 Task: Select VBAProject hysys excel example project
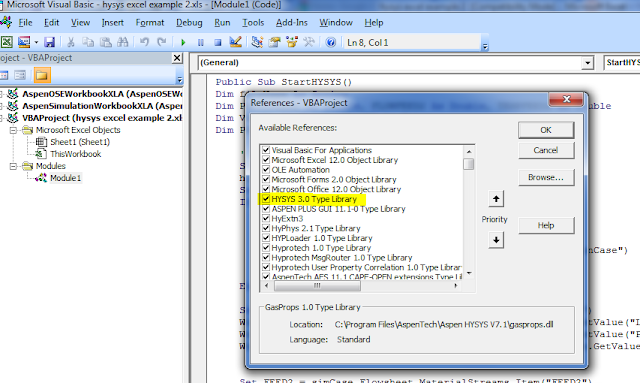102,118
